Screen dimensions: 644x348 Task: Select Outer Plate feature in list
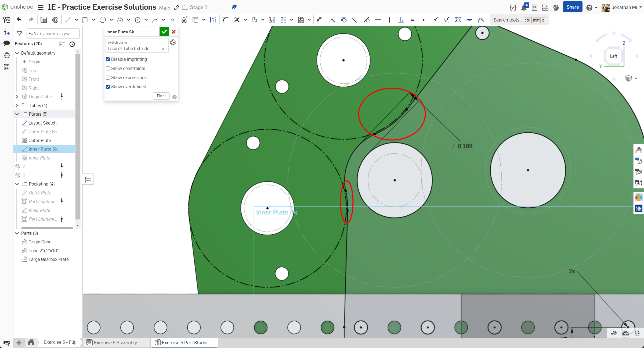click(40, 140)
